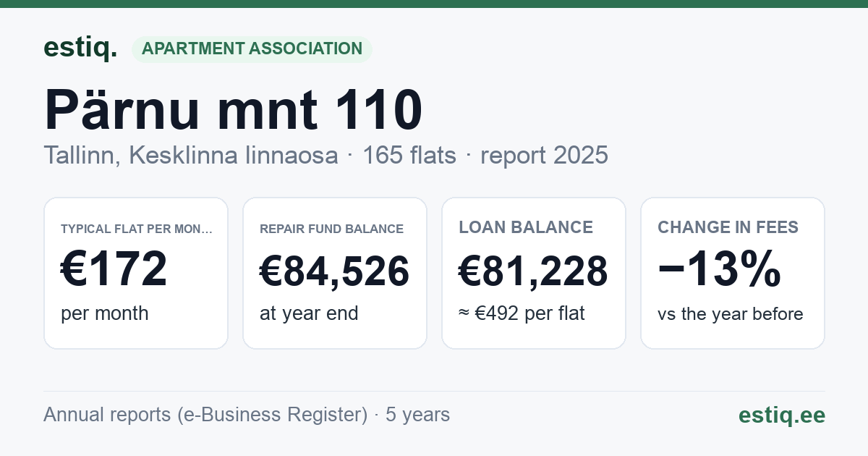The image size is (868, 456).
Task: Click the €81,228 value
Action: coord(533,272)
